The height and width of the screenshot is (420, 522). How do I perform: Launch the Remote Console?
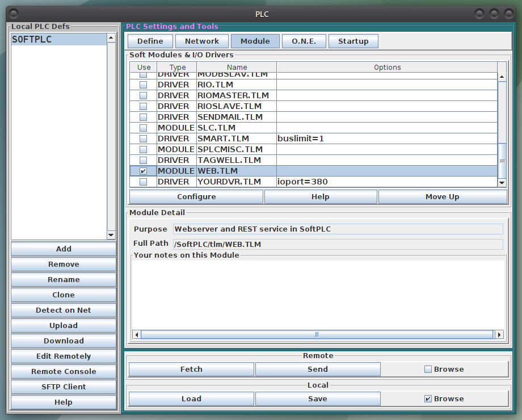64,371
